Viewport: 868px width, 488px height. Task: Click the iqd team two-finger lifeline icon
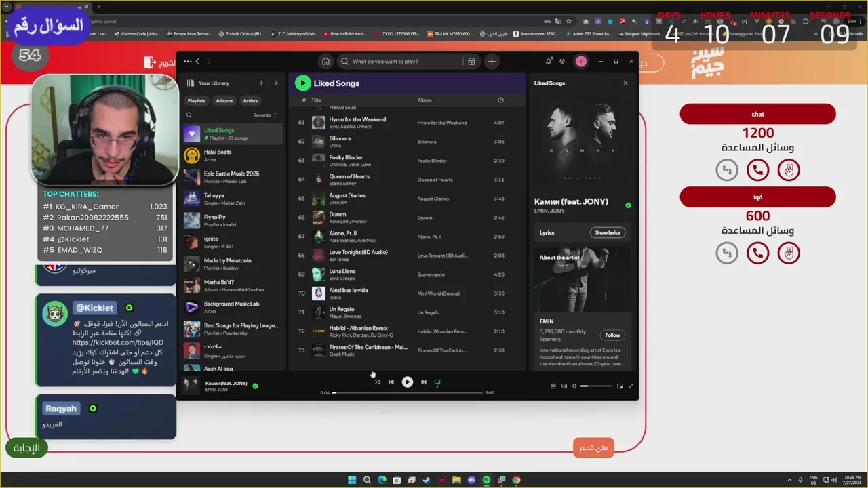coord(788,253)
